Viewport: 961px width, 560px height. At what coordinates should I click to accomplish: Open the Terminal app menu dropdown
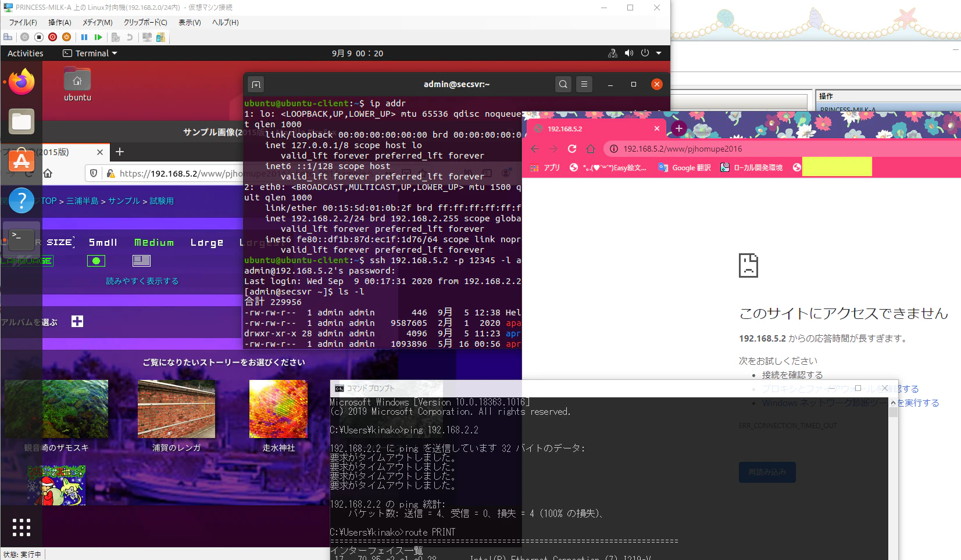[x=90, y=53]
